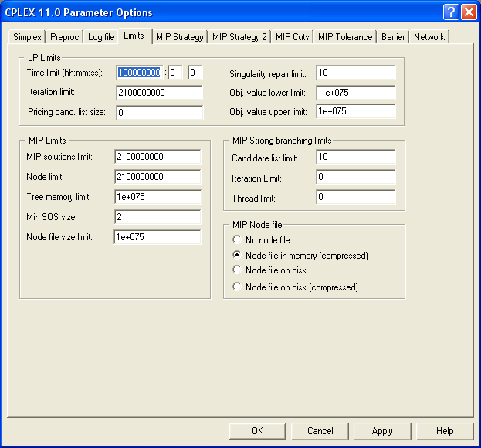The image size is (481, 448).
Task: Click the 'Candidate list limit:' label
Action: coord(265,158)
